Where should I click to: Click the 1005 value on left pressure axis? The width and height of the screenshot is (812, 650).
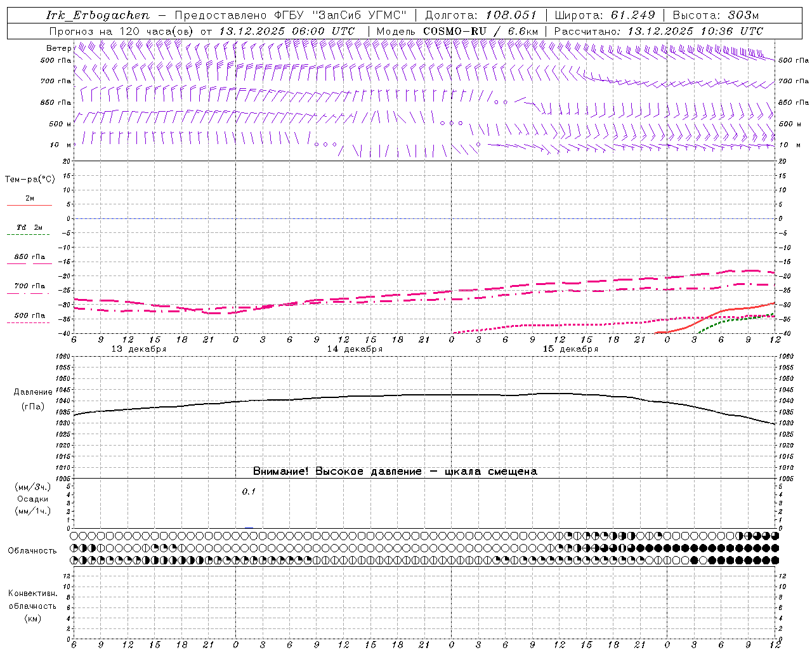(x=64, y=478)
